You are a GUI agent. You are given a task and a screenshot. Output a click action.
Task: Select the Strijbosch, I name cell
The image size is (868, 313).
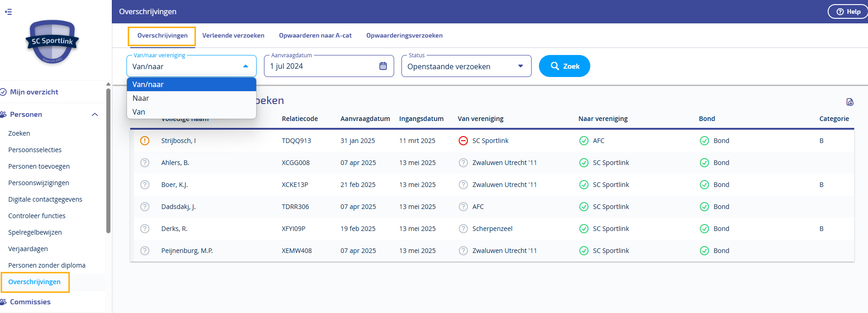[178, 141]
